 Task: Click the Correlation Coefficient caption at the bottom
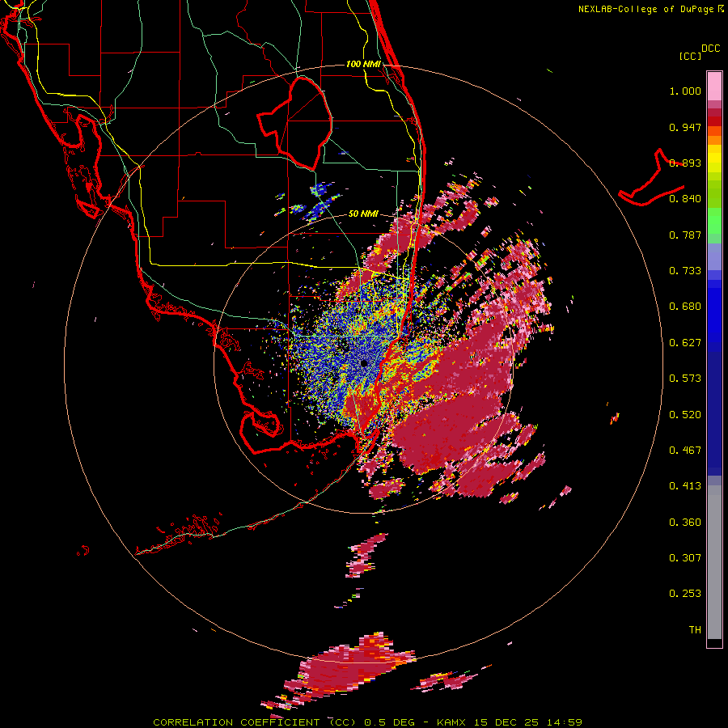367,722
